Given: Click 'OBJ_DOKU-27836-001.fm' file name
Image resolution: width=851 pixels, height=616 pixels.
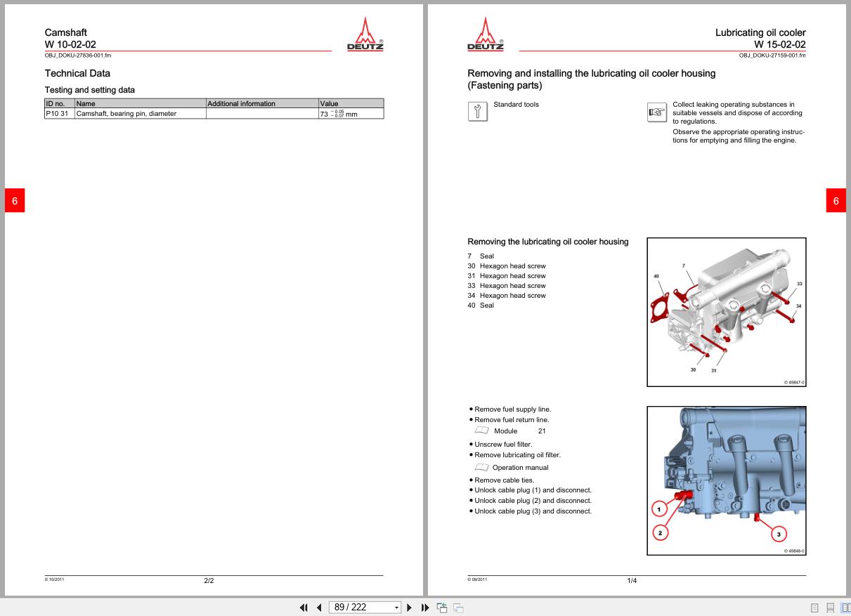Looking at the screenshot, I should tap(78, 55).
